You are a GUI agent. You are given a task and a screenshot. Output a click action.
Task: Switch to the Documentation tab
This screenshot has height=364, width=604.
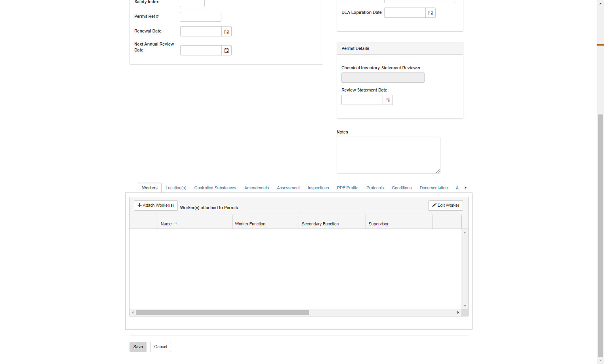pyautogui.click(x=434, y=188)
